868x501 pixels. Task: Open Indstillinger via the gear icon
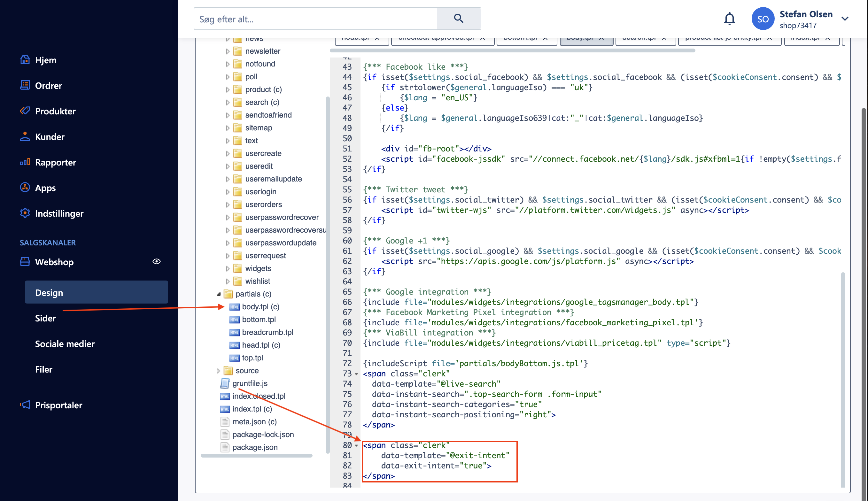point(25,213)
